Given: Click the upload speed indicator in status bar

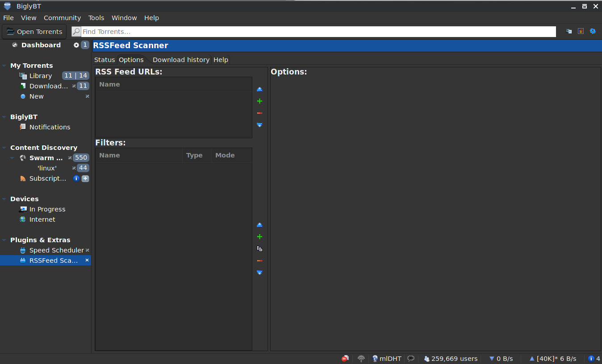Looking at the screenshot, I should click(x=553, y=358).
